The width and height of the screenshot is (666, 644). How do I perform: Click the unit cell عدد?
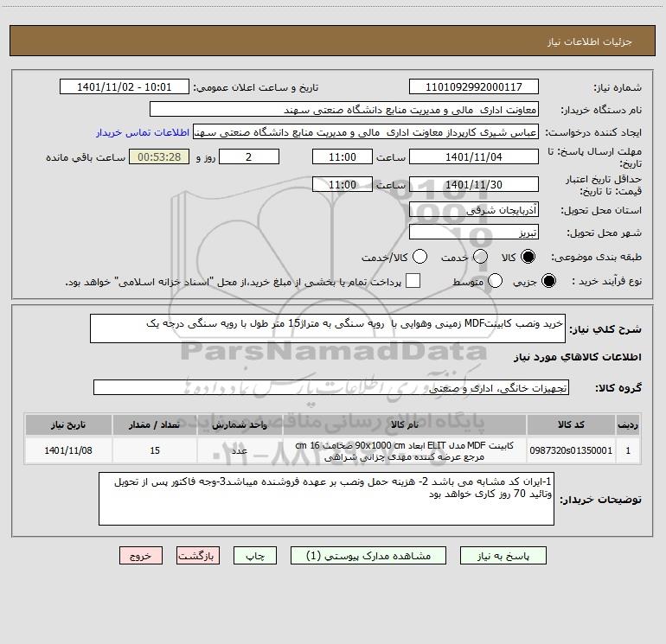240,450
